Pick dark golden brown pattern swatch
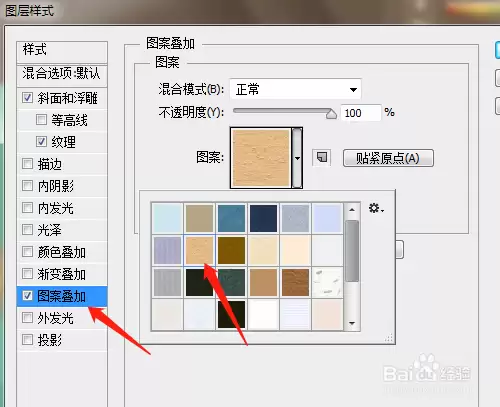Viewport: 500px width, 407px height. tap(231, 250)
